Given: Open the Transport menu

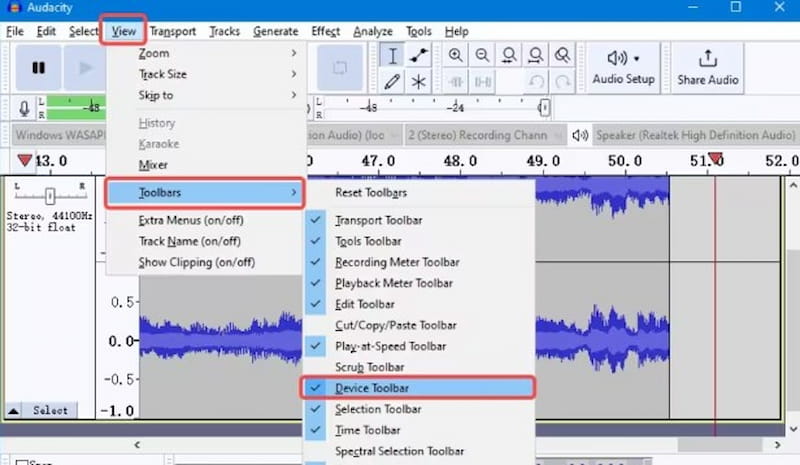Looking at the screenshot, I should 172,31.
